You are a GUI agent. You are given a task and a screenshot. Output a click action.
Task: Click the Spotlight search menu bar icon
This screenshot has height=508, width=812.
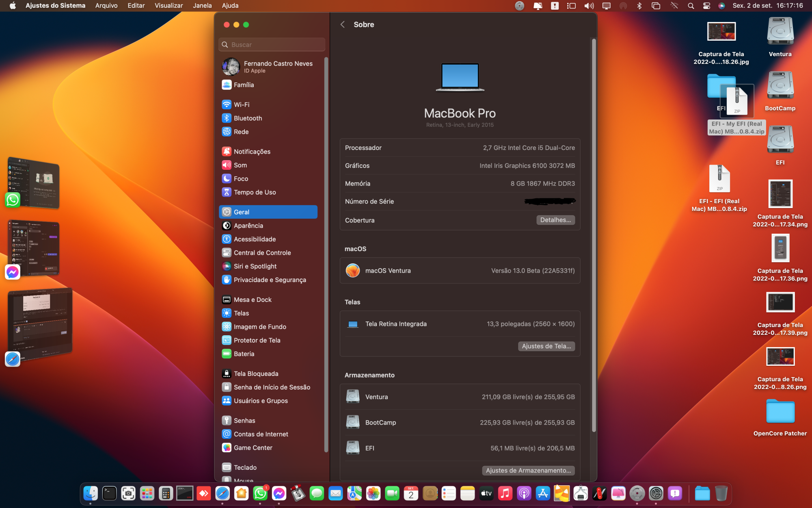point(691,6)
